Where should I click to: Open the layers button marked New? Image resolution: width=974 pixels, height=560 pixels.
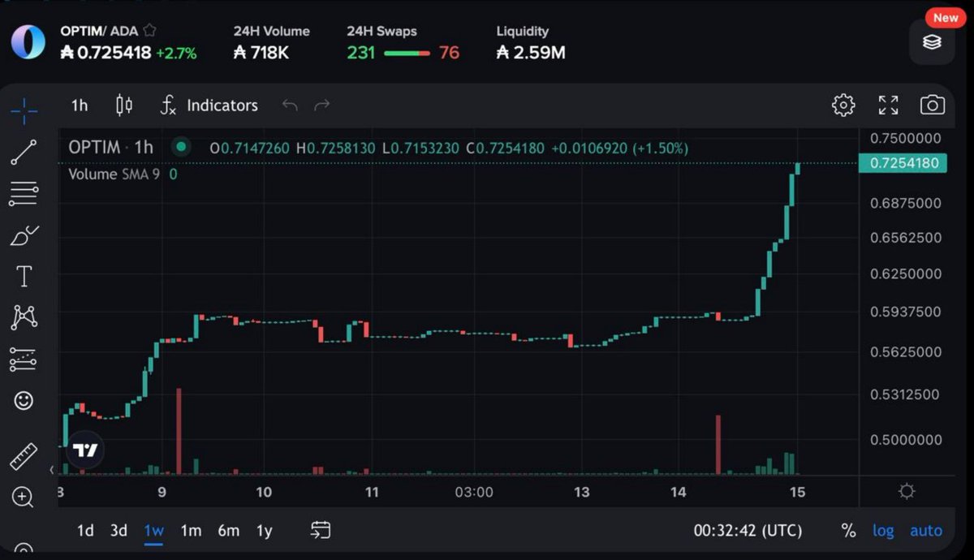(932, 41)
